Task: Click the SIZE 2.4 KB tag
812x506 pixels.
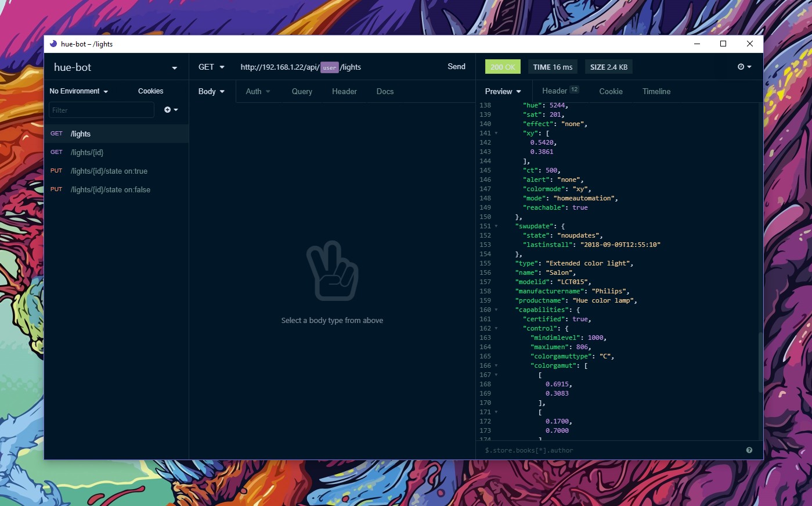Action: point(609,67)
